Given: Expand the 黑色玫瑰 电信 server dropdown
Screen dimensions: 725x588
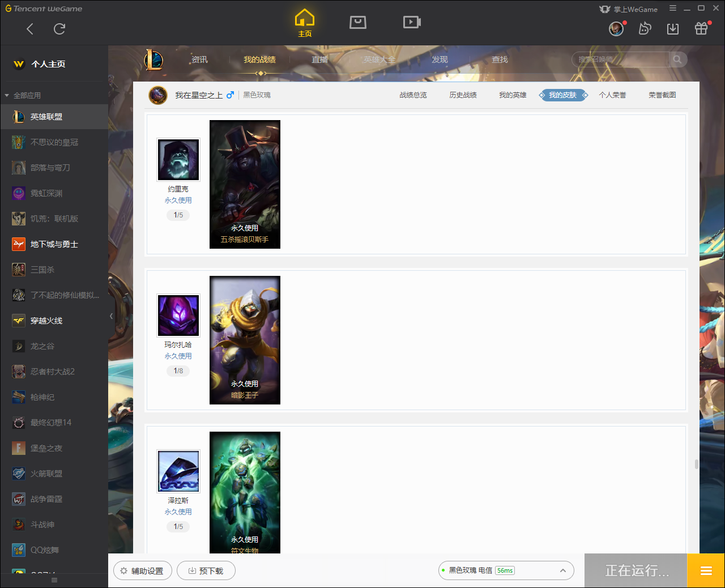Looking at the screenshot, I should (x=506, y=570).
